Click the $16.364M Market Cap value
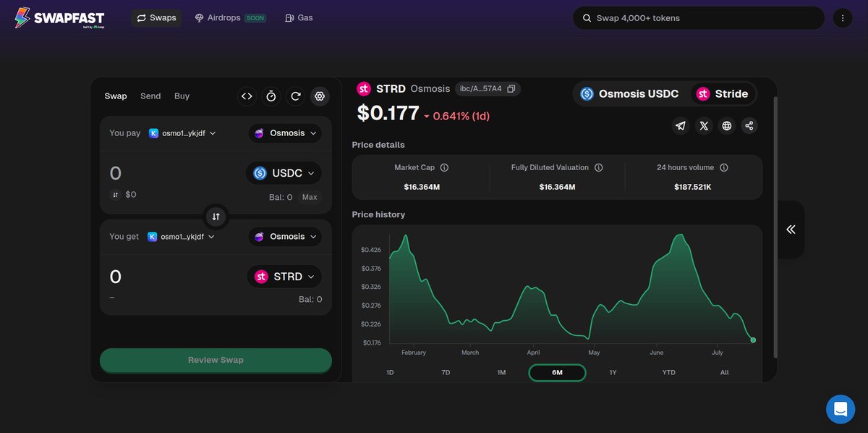Image resolution: width=868 pixels, height=433 pixels. (422, 187)
